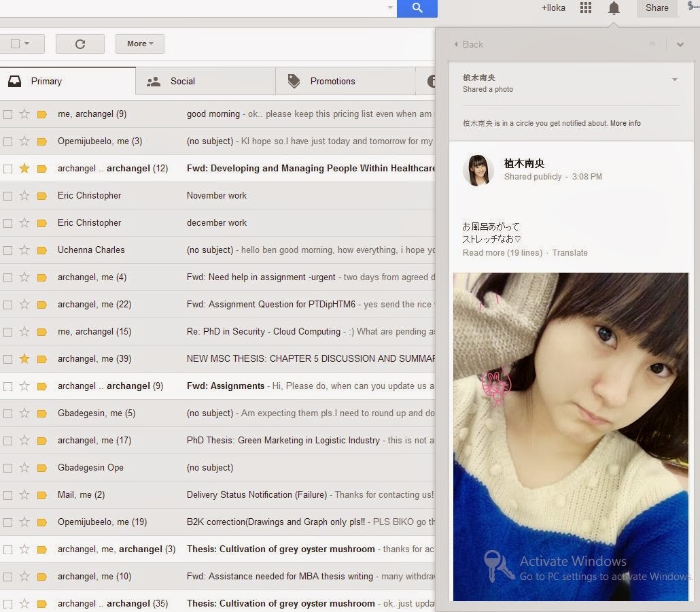This screenshot has width=700, height=612.
Task: Open the shared photo in the post
Action: pyautogui.click(x=571, y=437)
